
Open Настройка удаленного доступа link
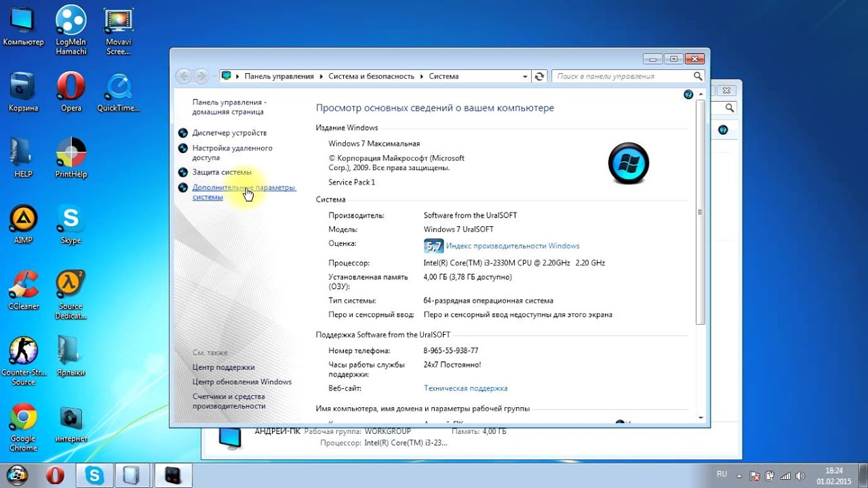232,152
